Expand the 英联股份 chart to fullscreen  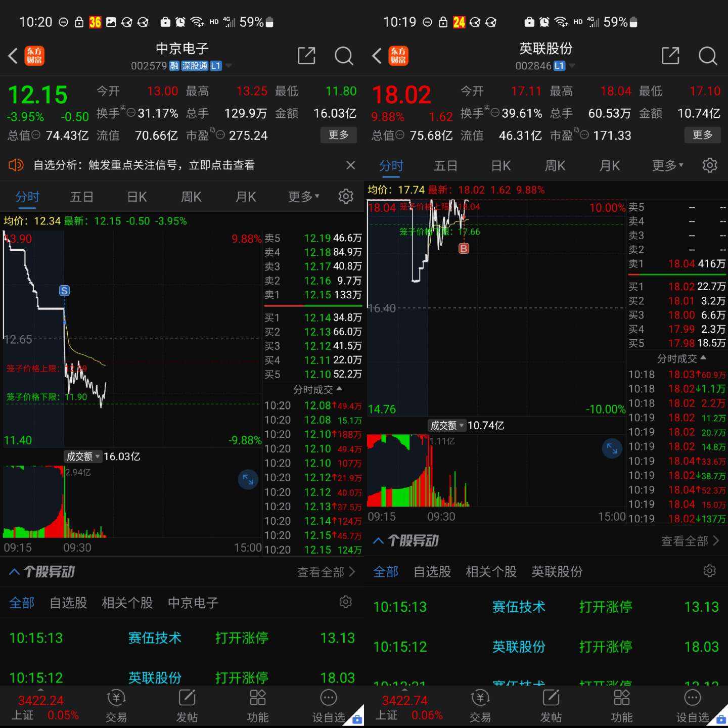click(612, 448)
